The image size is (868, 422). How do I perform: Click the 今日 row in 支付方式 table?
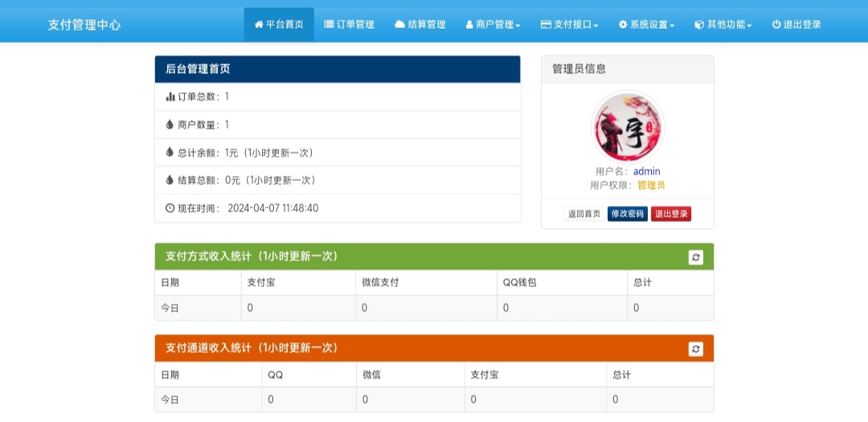[435, 308]
